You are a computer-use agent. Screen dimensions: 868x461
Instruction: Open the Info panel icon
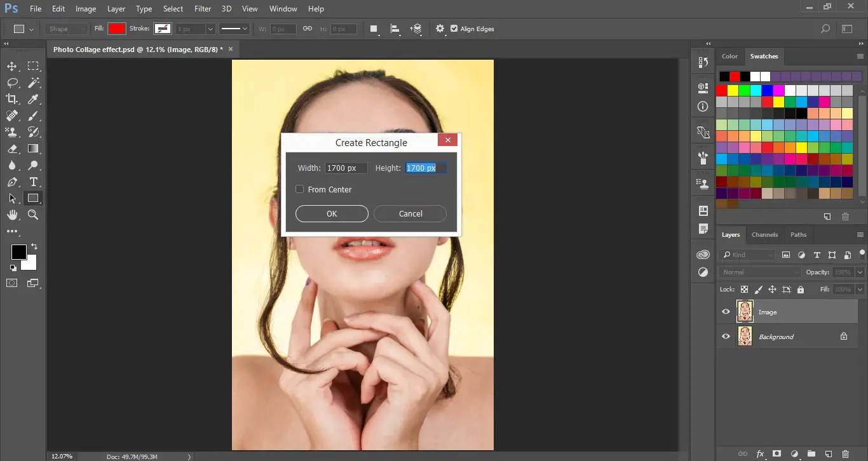tap(702, 106)
